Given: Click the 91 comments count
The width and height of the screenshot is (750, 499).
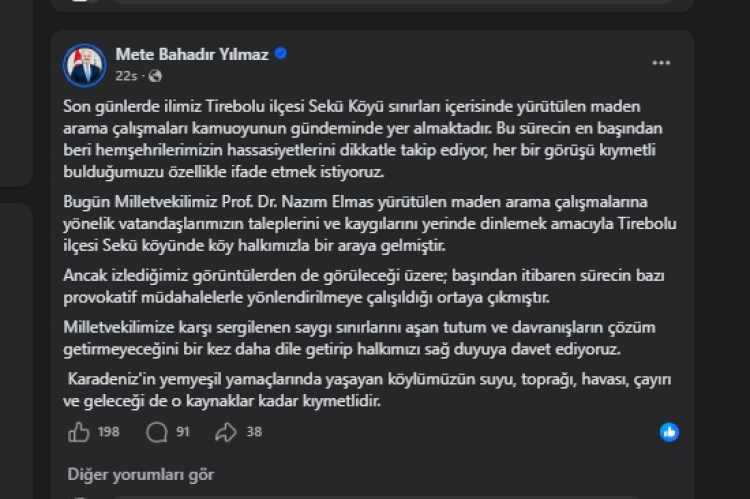Looking at the screenshot, I should (183, 432).
